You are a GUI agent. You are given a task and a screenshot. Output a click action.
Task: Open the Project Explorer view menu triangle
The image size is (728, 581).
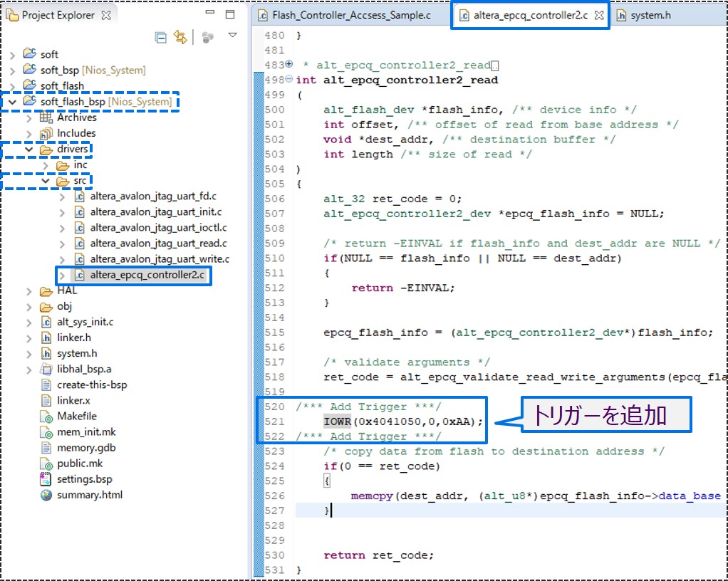(233, 36)
